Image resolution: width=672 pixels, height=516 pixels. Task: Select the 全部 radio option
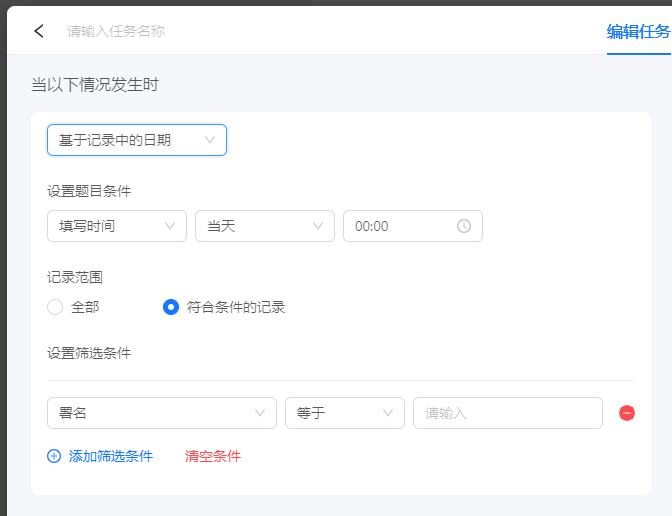tap(55, 307)
